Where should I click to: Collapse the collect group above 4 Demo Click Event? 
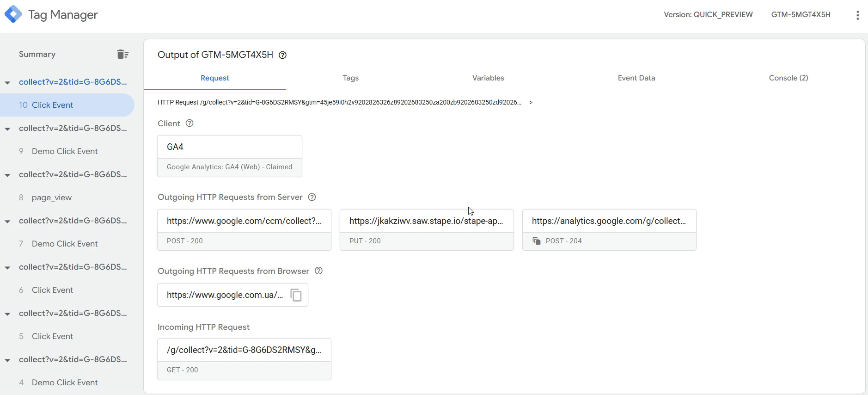click(x=7, y=360)
